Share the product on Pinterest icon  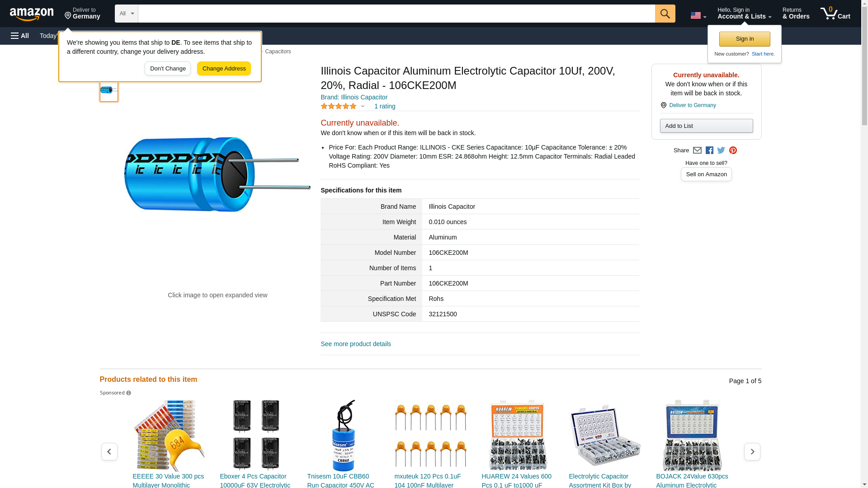[733, 150]
